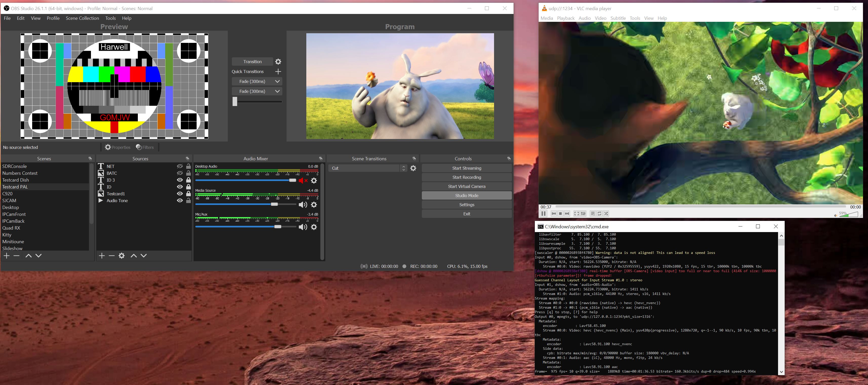Show the BATC source visibility

180,173
